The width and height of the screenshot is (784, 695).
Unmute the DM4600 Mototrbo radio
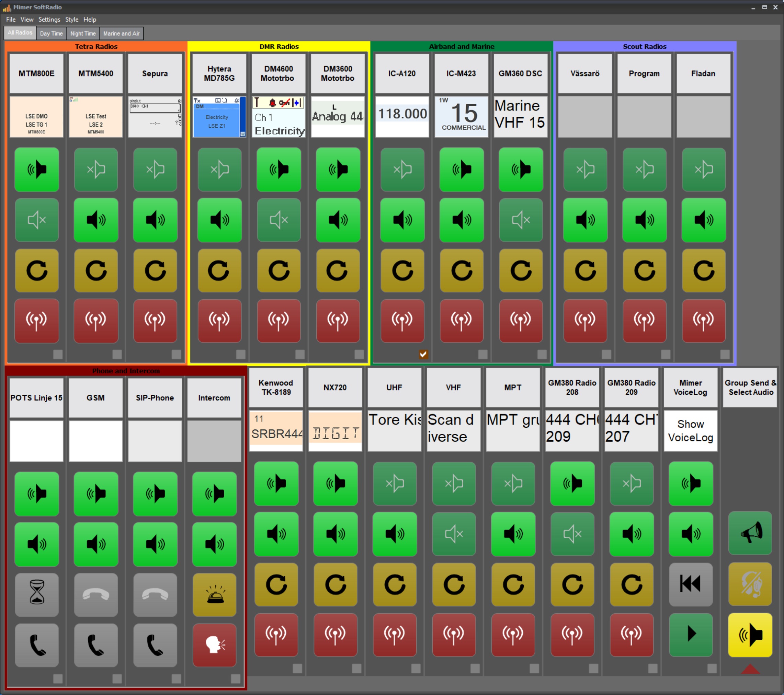[279, 220]
